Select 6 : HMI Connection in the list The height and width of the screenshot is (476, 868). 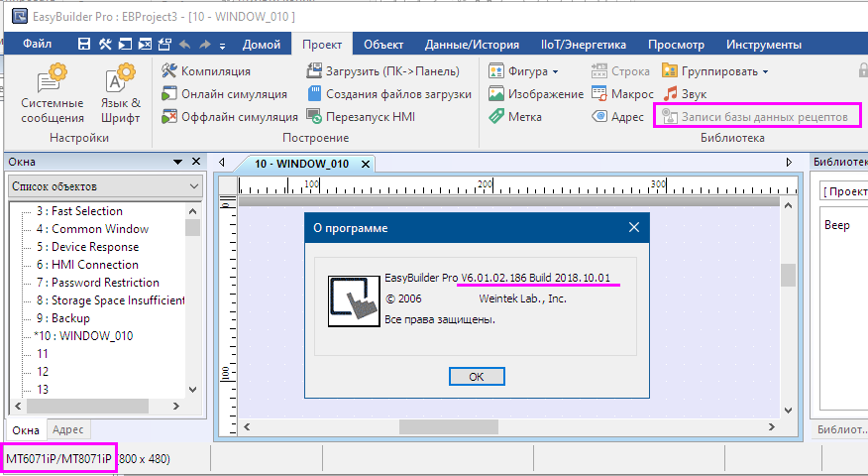click(87, 265)
